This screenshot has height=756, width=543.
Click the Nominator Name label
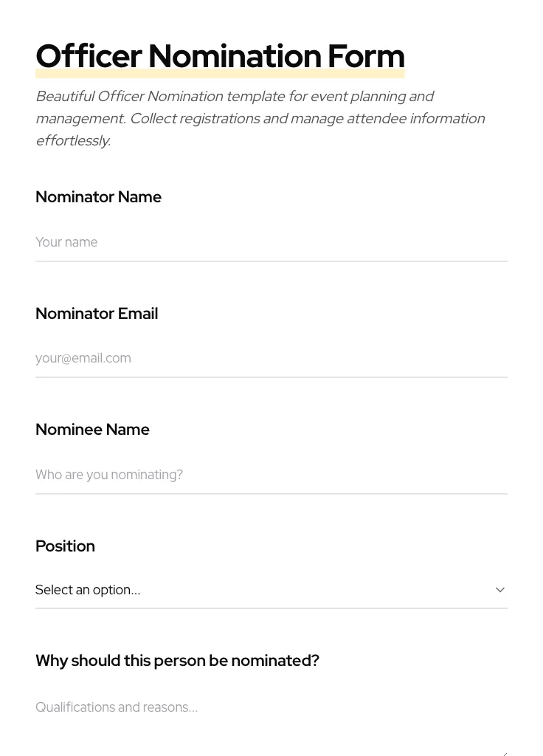[x=98, y=197]
